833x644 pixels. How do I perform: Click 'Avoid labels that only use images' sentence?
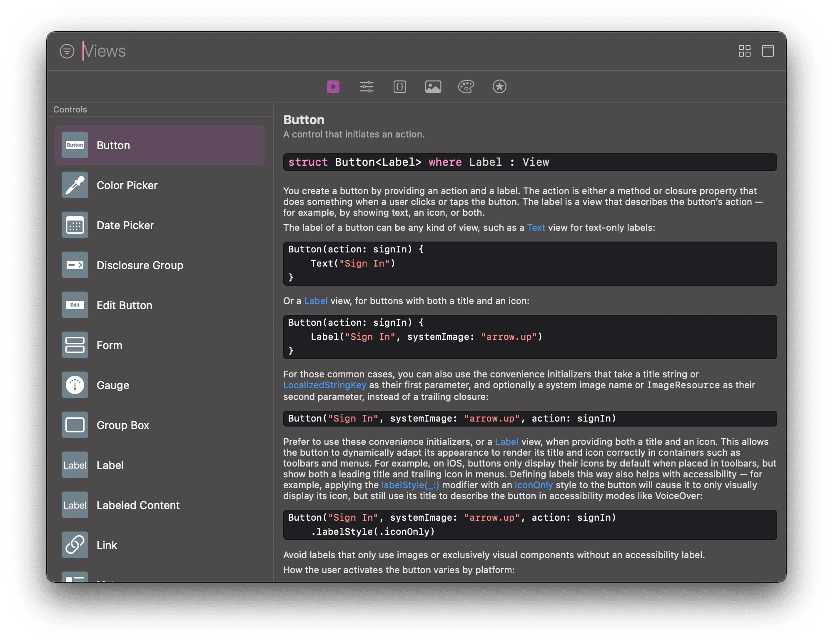[494, 555]
